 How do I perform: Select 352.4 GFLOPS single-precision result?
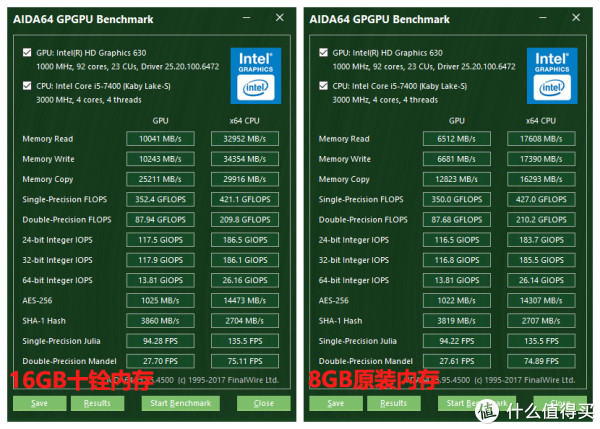click(x=160, y=199)
